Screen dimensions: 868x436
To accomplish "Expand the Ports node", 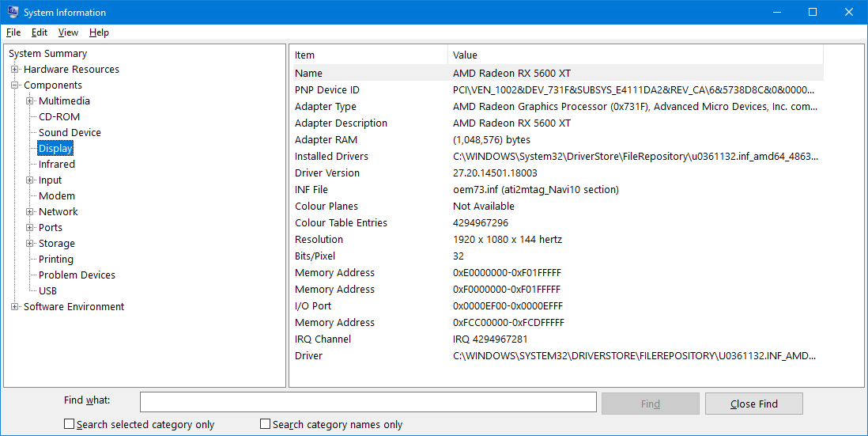I will click(x=30, y=228).
